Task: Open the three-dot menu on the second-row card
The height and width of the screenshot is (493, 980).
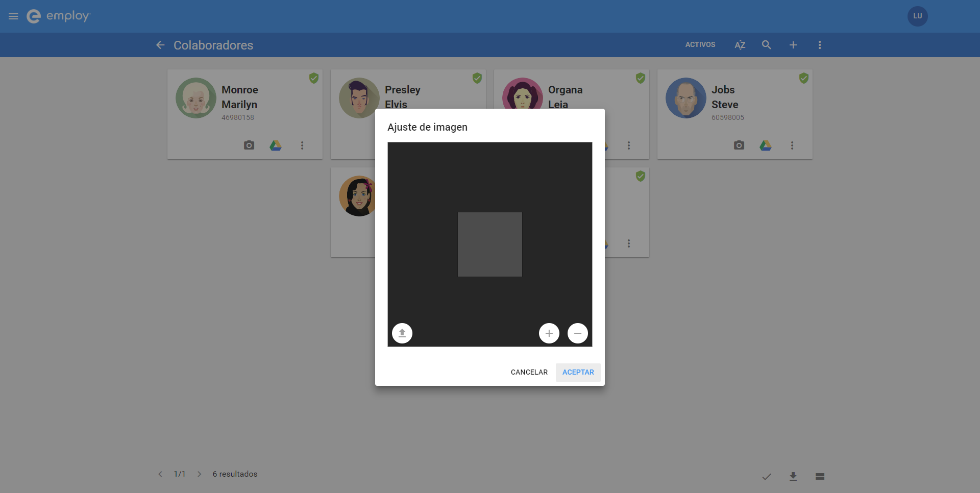Action: pyautogui.click(x=629, y=243)
